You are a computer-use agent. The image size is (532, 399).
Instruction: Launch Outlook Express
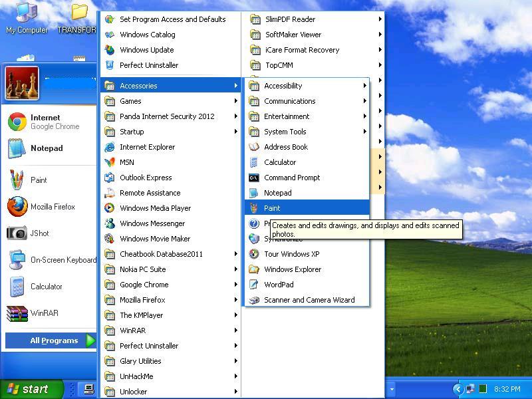tap(171, 178)
